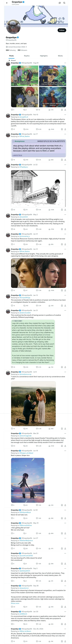This screenshot has height=644, width=72.
Task: Click Show more on the long post
Action: point(15,603)
